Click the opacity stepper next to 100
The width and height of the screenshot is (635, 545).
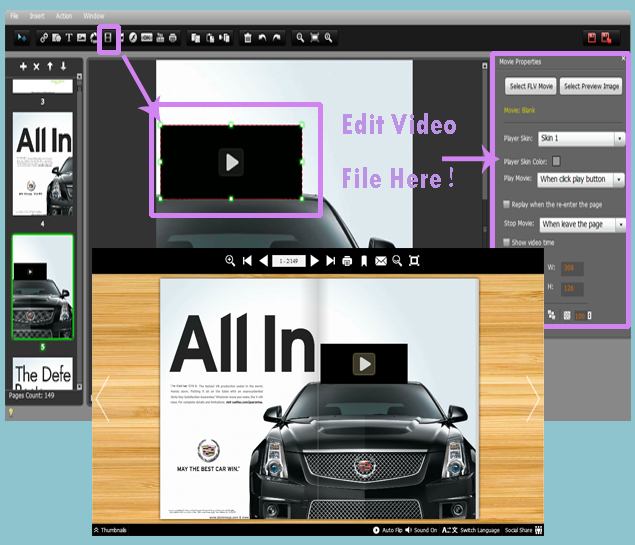click(x=590, y=315)
